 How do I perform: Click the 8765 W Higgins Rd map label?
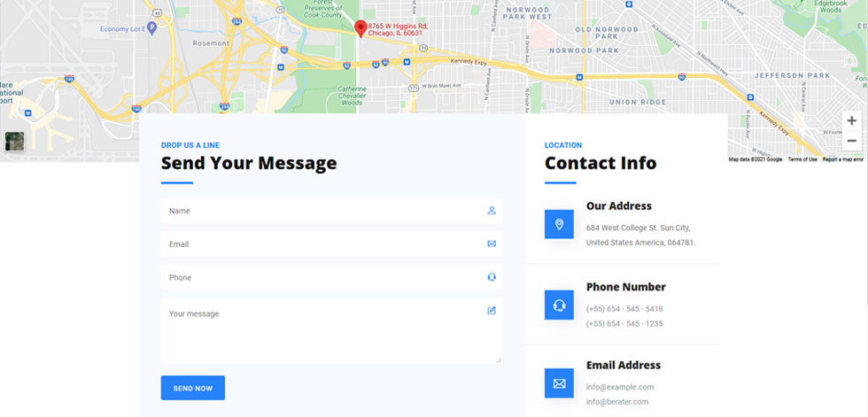(398, 29)
